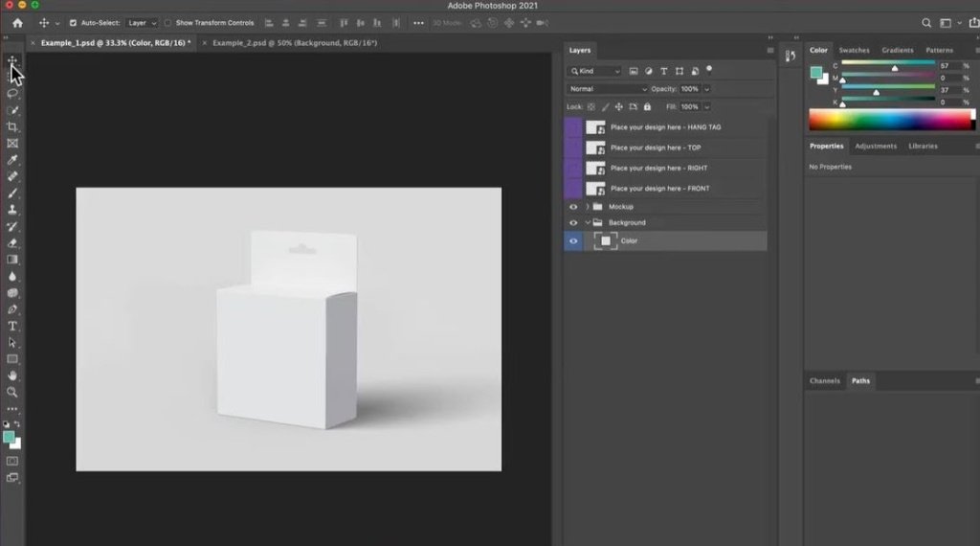This screenshot has height=546, width=980.
Task: Select the Eyedropper tool in toolbar
Action: [x=12, y=160]
